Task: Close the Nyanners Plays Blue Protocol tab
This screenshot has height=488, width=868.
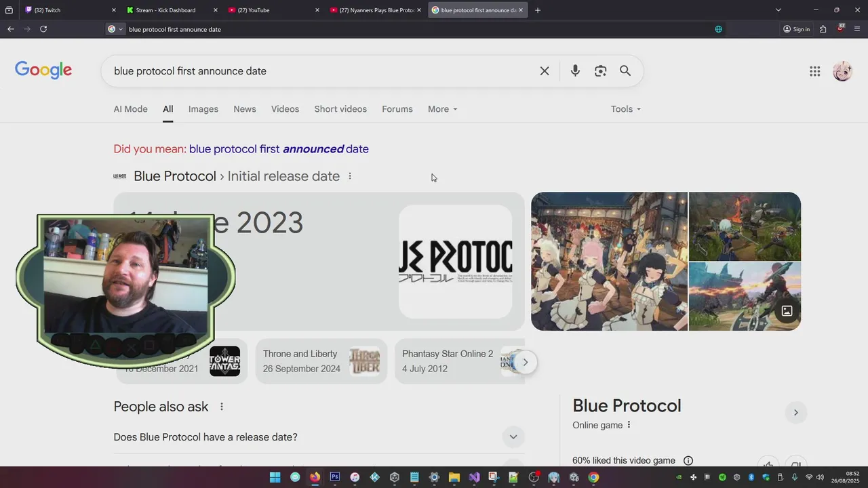Action: coord(418,10)
